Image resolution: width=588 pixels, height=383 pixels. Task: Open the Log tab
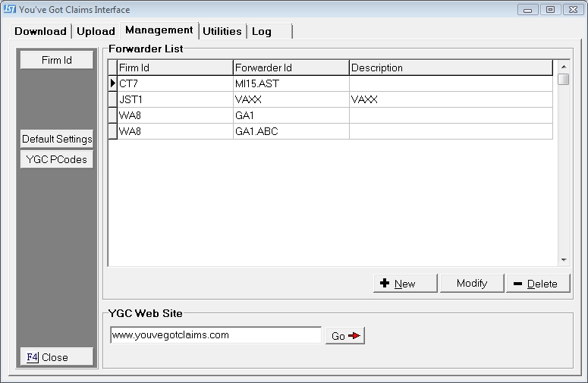(x=262, y=31)
